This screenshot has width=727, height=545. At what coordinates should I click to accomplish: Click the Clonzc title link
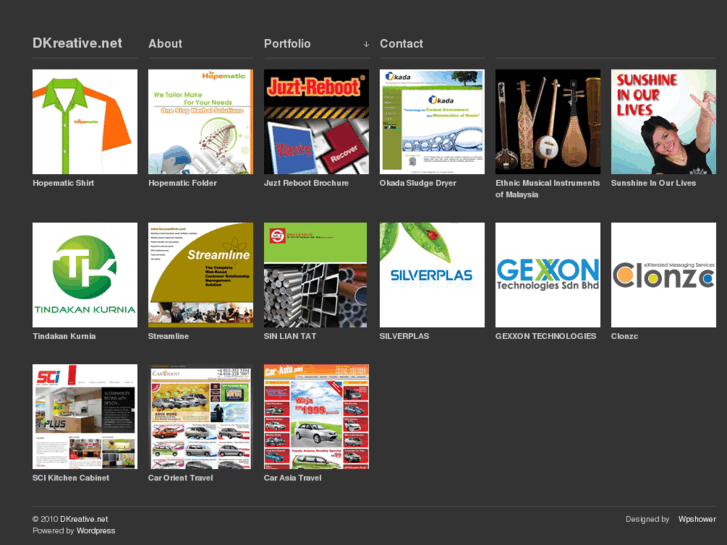(x=624, y=336)
